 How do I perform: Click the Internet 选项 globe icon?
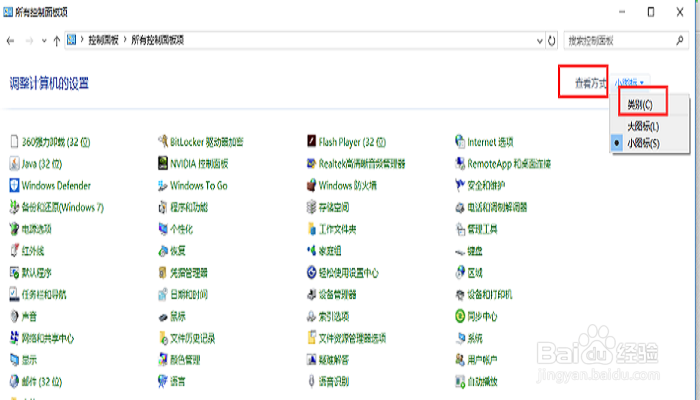(x=460, y=142)
